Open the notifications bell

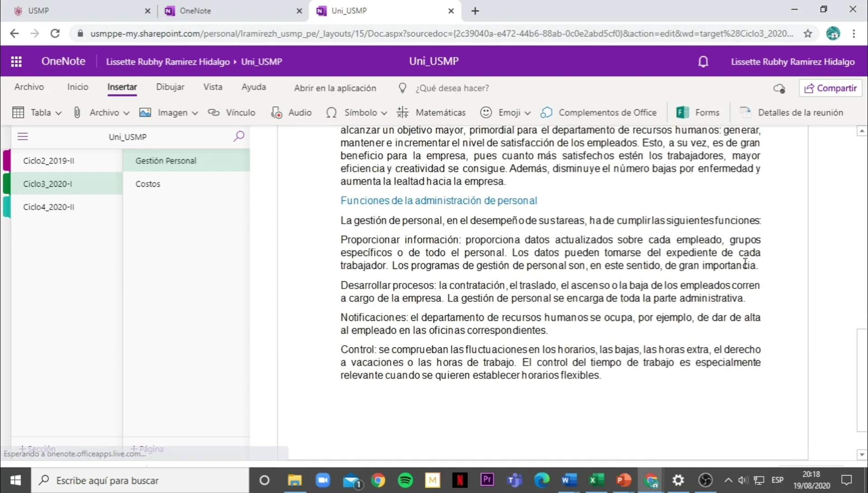click(703, 62)
